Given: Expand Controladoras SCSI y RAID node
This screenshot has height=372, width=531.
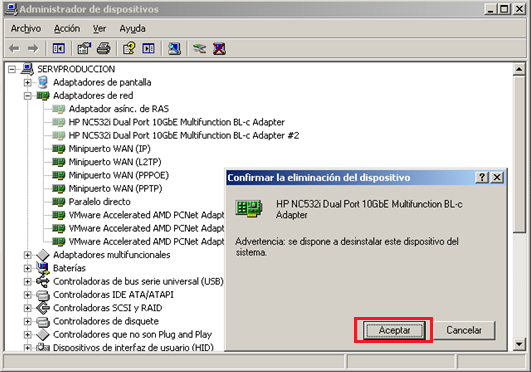Looking at the screenshot, I should click(27, 308).
